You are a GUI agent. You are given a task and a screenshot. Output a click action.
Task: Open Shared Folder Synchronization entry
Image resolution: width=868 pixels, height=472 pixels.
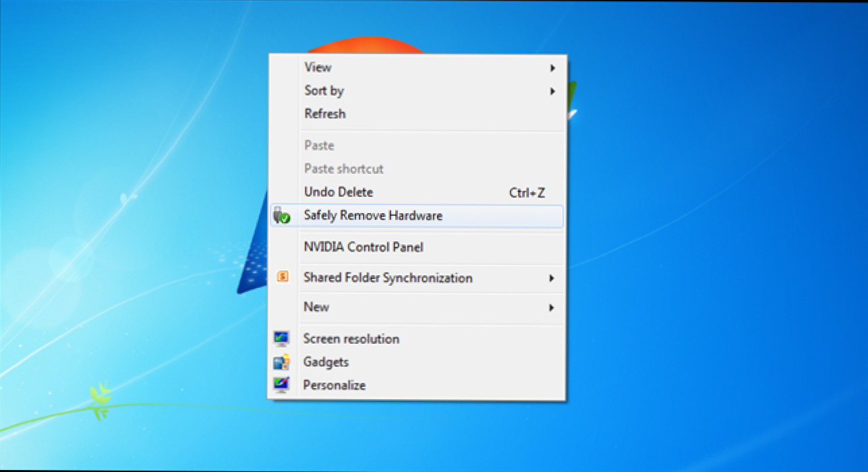(x=416, y=278)
